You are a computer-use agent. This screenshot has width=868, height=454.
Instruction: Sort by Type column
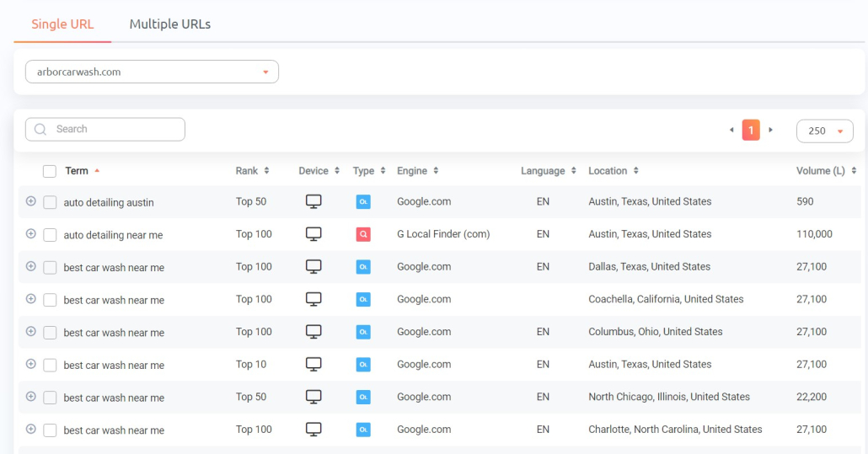pos(368,171)
